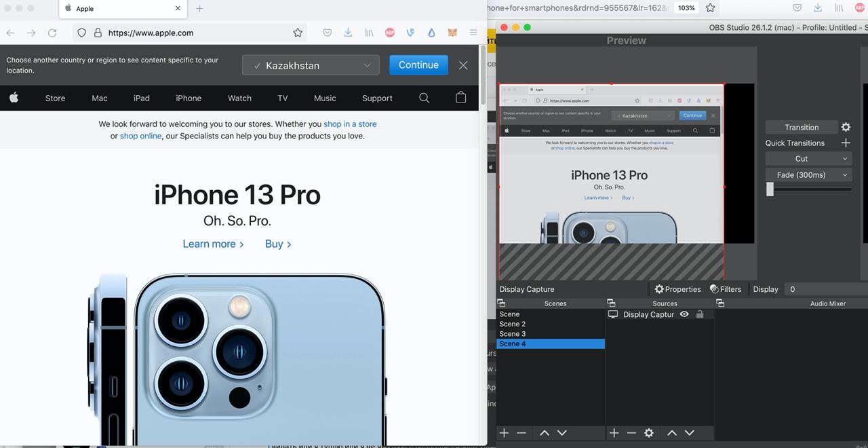
Task: Bookmark apple.com with the star icon
Action: tap(298, 33)
